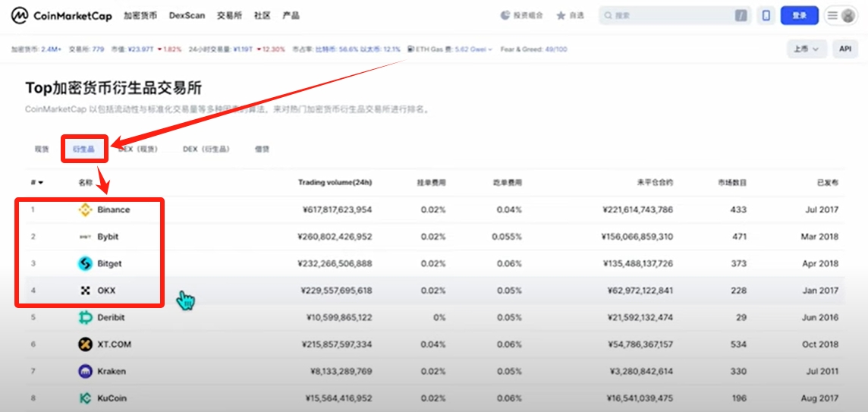Sort by 挂单费用 column header

tap(431, 182)
